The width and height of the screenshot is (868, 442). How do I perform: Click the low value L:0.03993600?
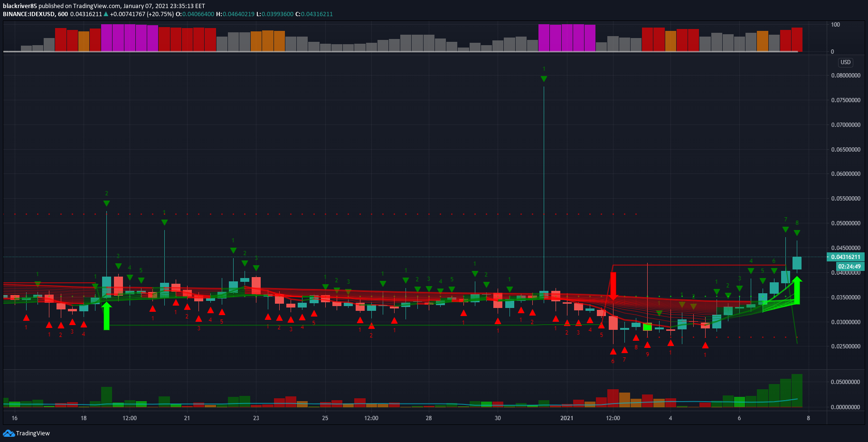pyautogui.click(x=274, y=14)
